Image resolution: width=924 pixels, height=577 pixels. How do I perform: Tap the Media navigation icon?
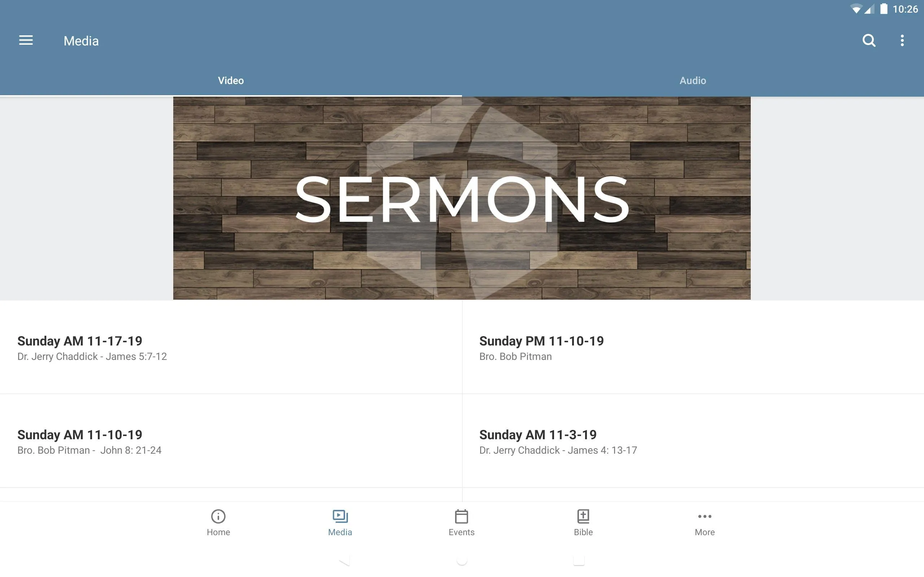[339, 522]
